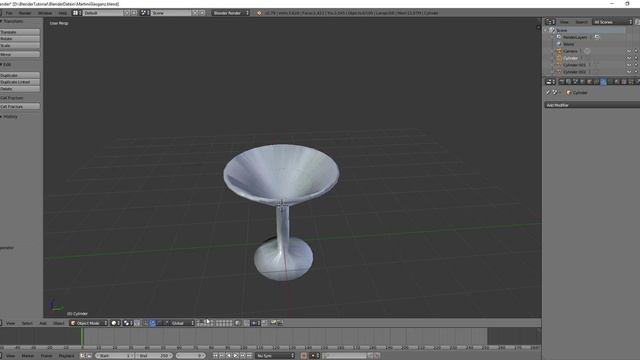Open the All Scenes outliner dropdown
Screen dimensions: 640x360
pyautogui.click(x=612, y=22)
